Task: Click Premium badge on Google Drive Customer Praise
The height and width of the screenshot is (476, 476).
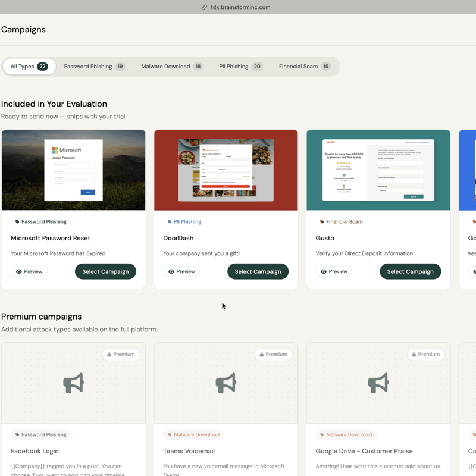Action: (x=426, y=354)
